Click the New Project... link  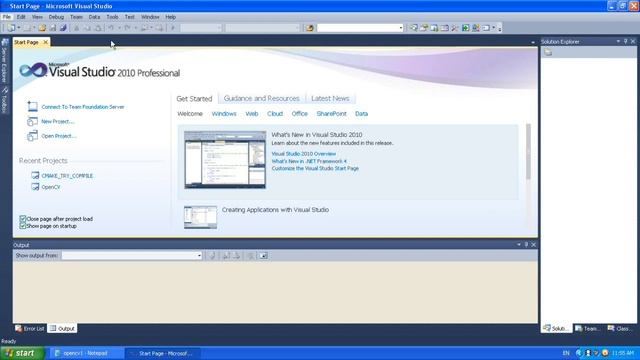[58, 121]
